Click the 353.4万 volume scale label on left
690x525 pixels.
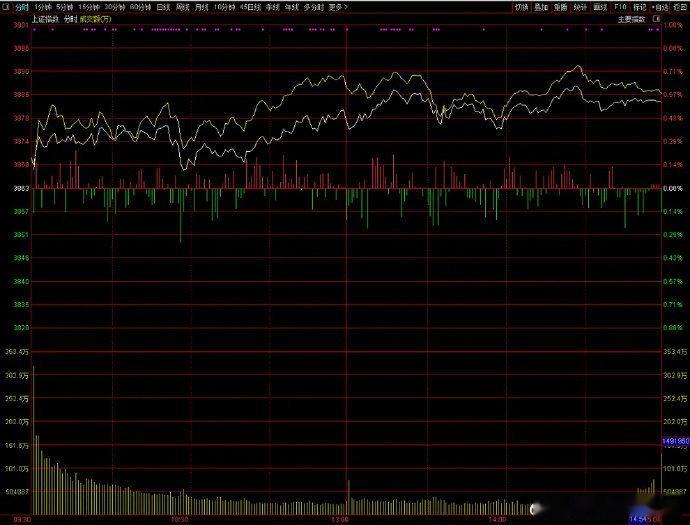(x=17, y=352)
